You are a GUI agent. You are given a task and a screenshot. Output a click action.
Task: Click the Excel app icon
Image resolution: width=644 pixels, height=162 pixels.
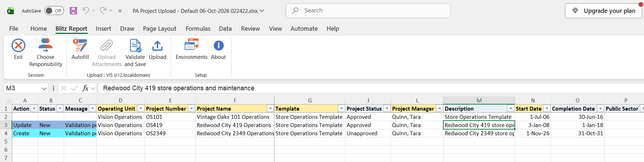(10, 11)
